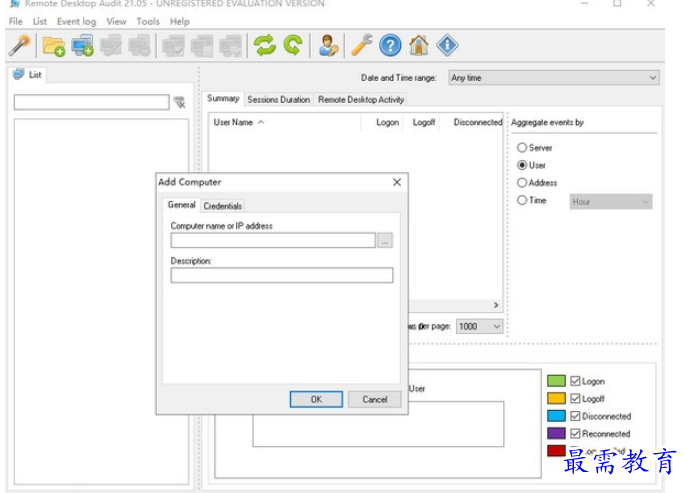Click the first greyed computers check icon
Image resolution: width=685 pixels, height=493 pixels.
(x=173, y=45)
